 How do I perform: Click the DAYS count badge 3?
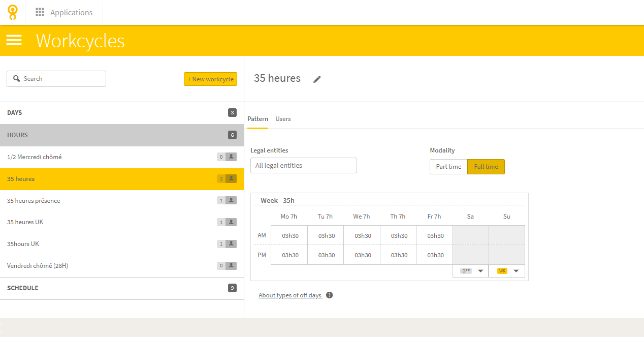[232, 113]
